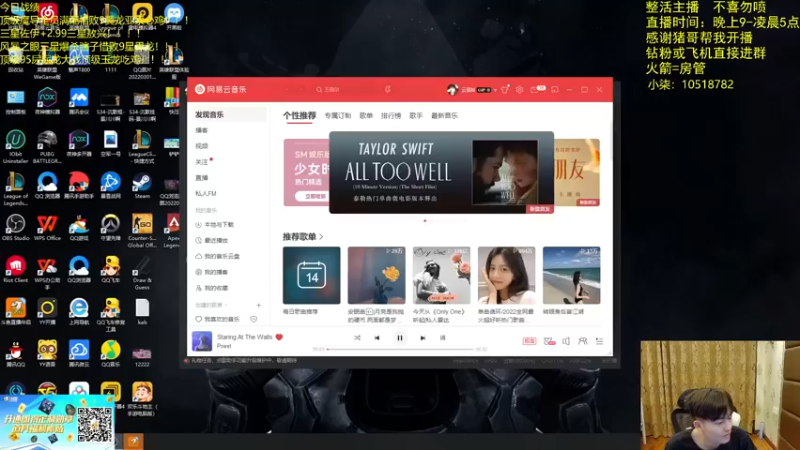Open PUBG BATTLEGROUNDS desktop shortcut
The image size is (800, 450).
[47, 147]
